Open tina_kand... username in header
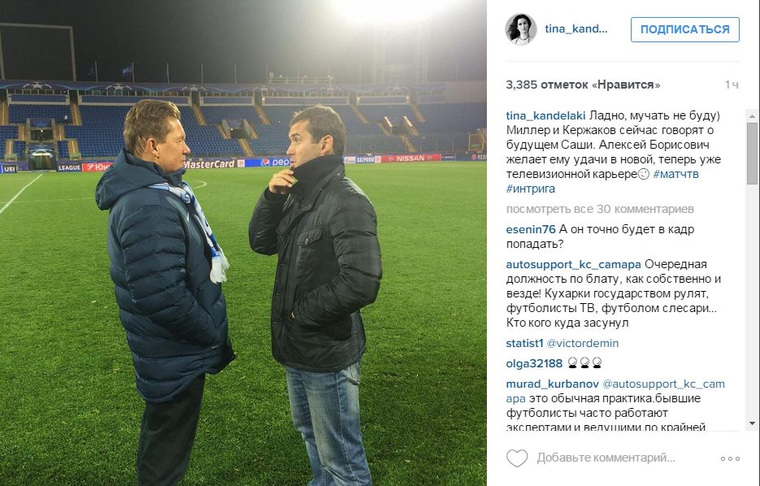760x486 pixels. (576, 29)
